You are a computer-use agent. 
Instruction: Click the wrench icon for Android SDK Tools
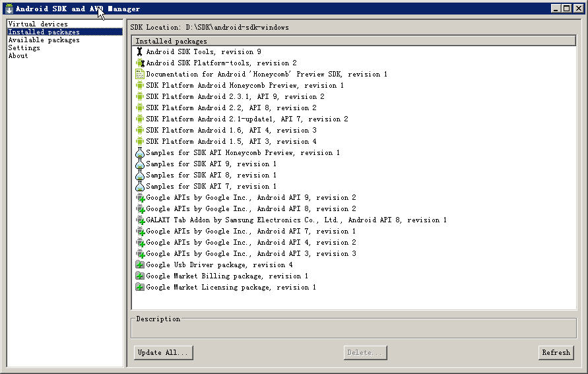pyautogui.click(x=139, y=51)
